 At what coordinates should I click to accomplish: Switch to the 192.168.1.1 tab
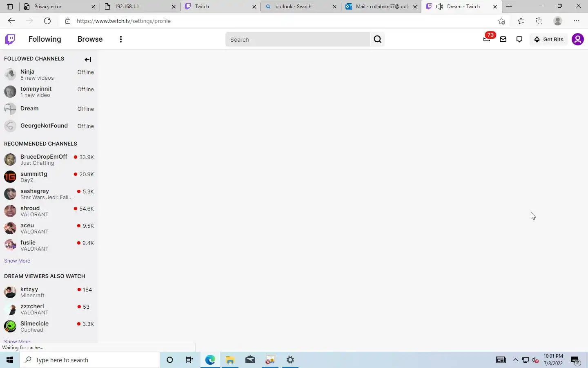[140, 7]
